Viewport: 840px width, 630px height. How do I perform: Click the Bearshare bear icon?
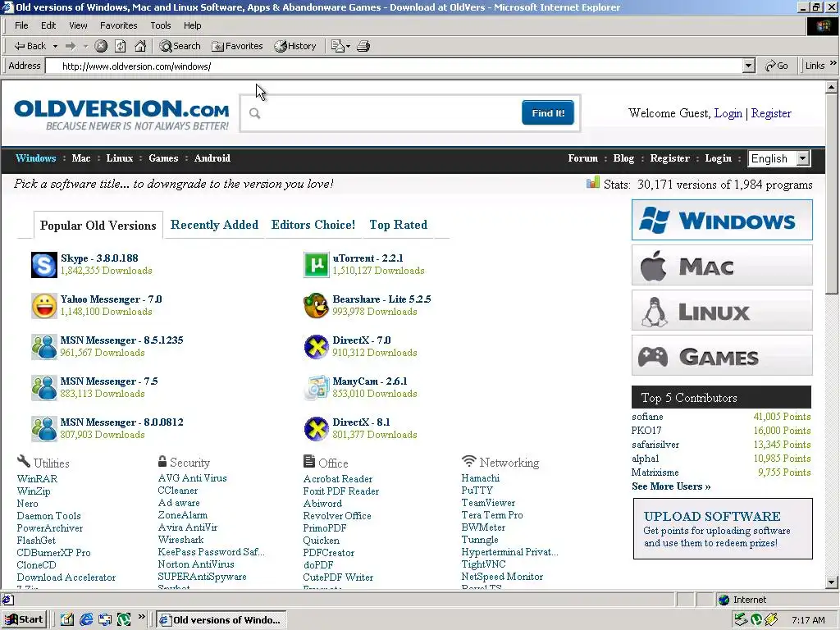pos(316,306)
